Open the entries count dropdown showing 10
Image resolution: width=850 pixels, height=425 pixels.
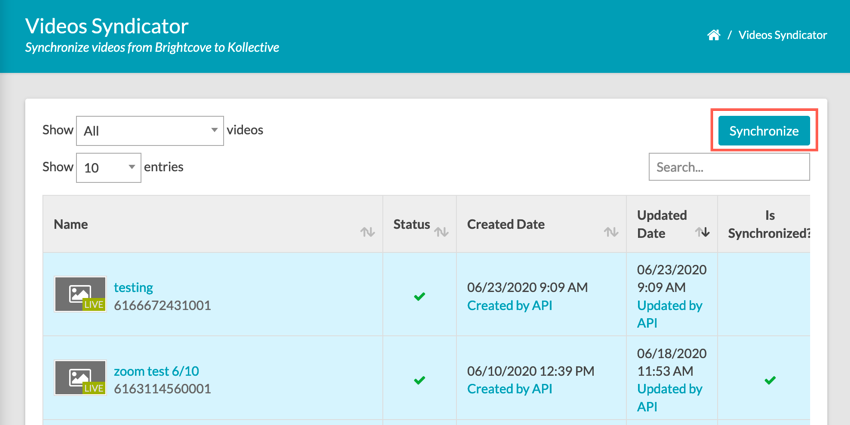pyautogui.click(x=108, y=168)
